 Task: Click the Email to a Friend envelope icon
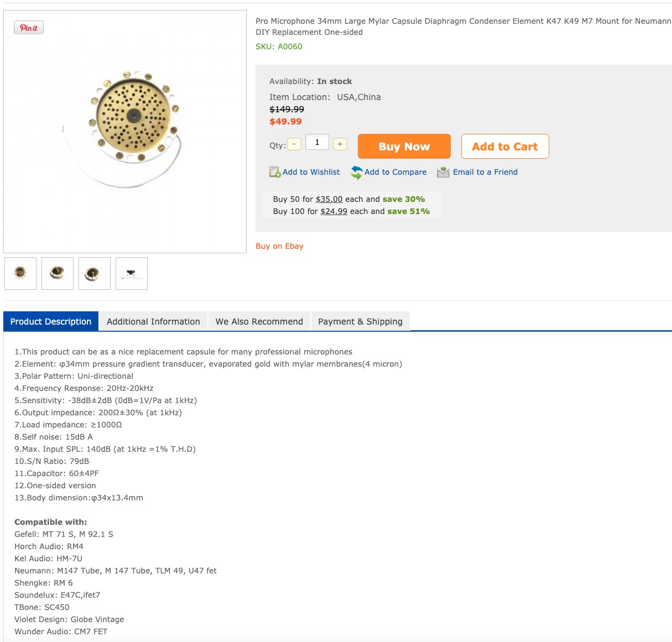coord(443,172)
